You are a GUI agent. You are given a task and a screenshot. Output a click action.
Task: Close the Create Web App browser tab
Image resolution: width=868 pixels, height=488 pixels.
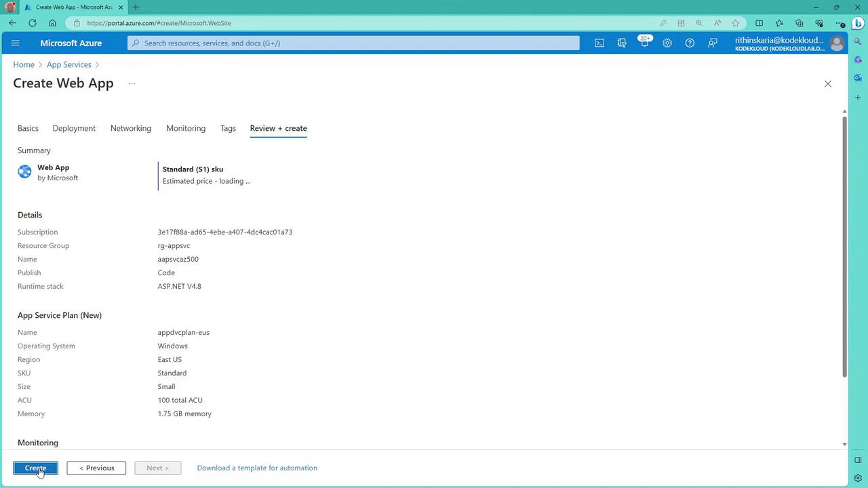point(121,7)
